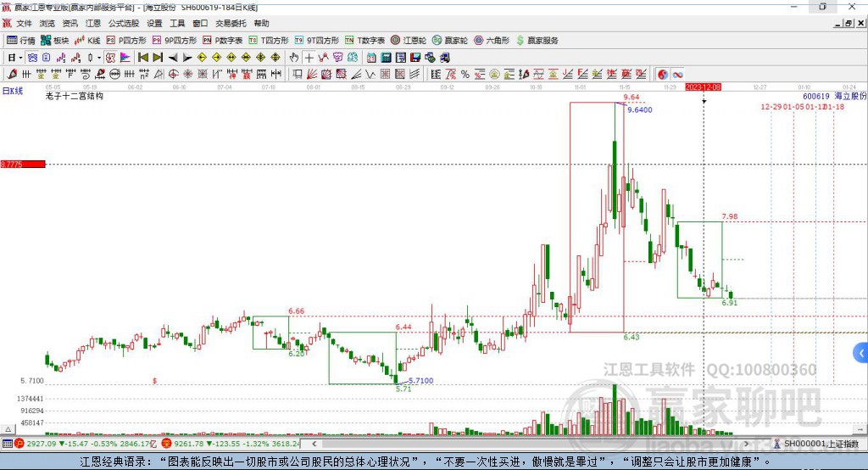This screenshot has width=868, height=470.
Task: Open the 设置 menu
Action: [154, 23]
